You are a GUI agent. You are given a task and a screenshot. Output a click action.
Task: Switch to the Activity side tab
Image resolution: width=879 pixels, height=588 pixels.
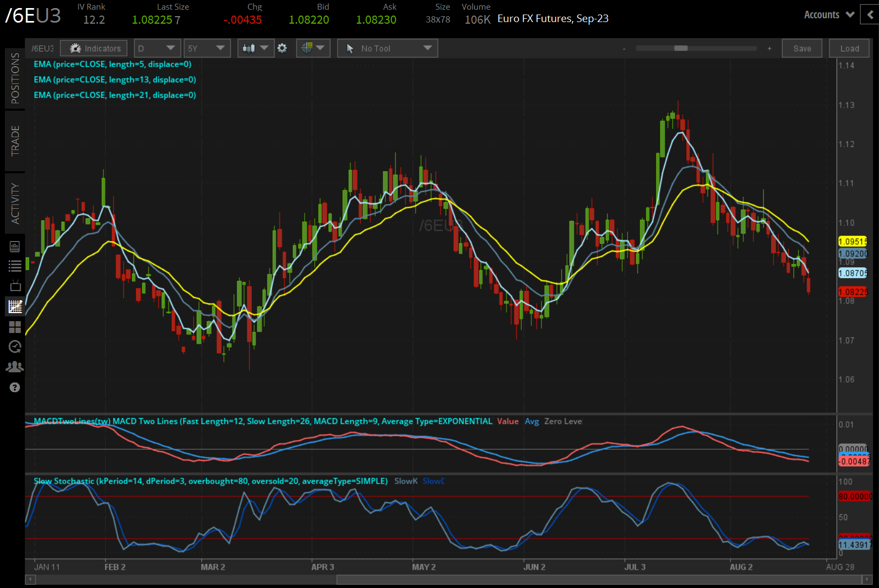click(x=15, y=203)
